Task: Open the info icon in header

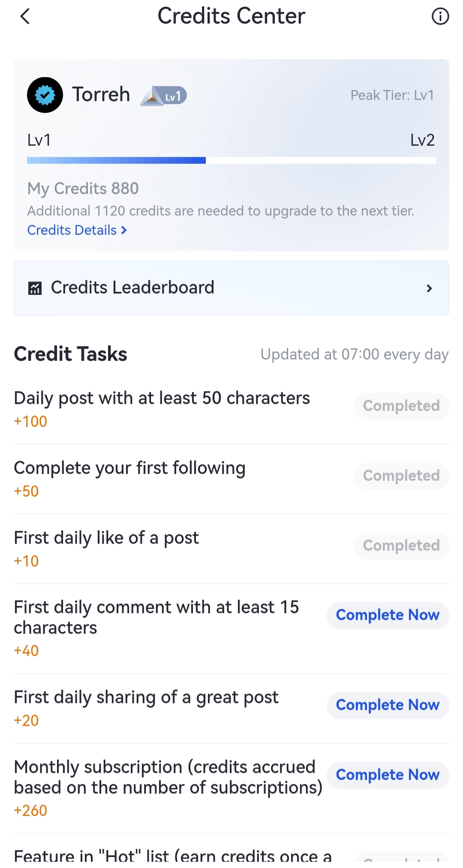Action: point(440,16)
